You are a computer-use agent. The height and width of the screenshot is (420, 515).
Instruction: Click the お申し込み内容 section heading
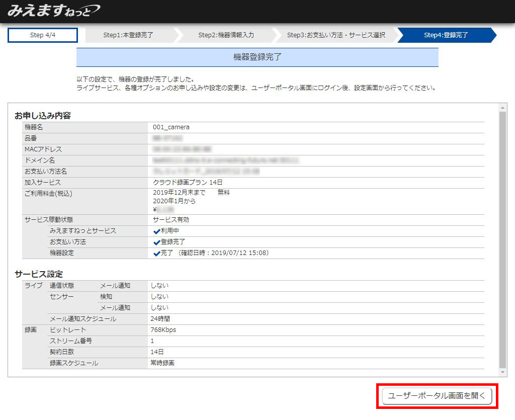(x=43, y=116)
